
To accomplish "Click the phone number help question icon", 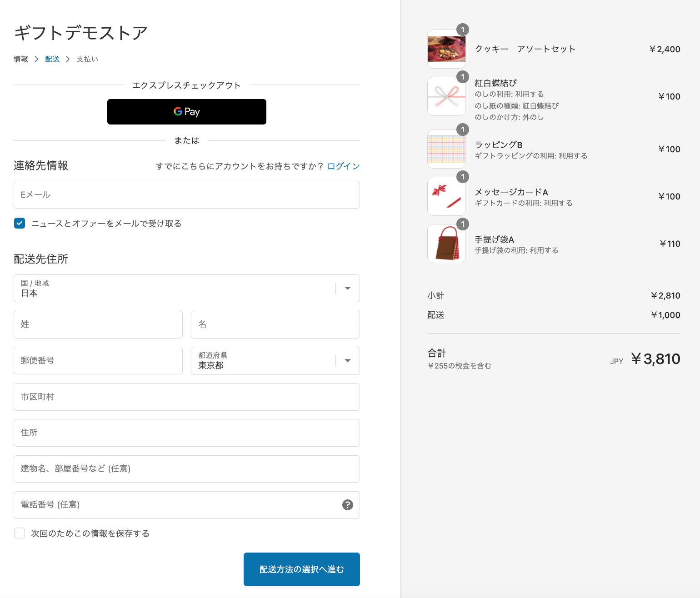I will click(348, 505).
